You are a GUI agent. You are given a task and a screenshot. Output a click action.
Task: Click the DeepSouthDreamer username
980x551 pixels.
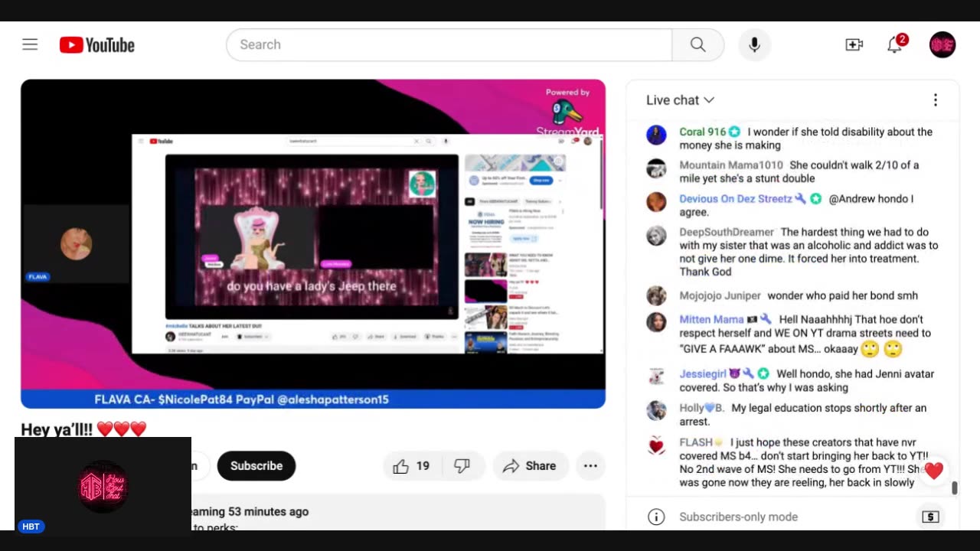[727, 232]
